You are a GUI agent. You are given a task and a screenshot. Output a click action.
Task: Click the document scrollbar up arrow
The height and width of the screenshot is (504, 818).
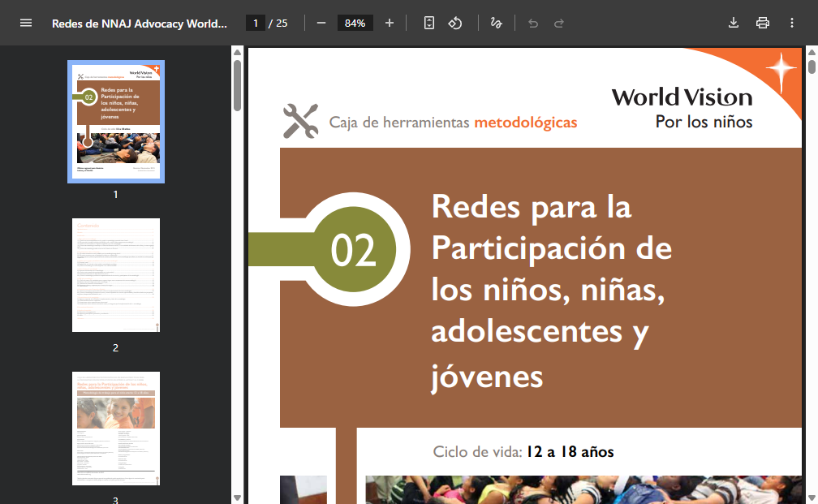point(812,52)
